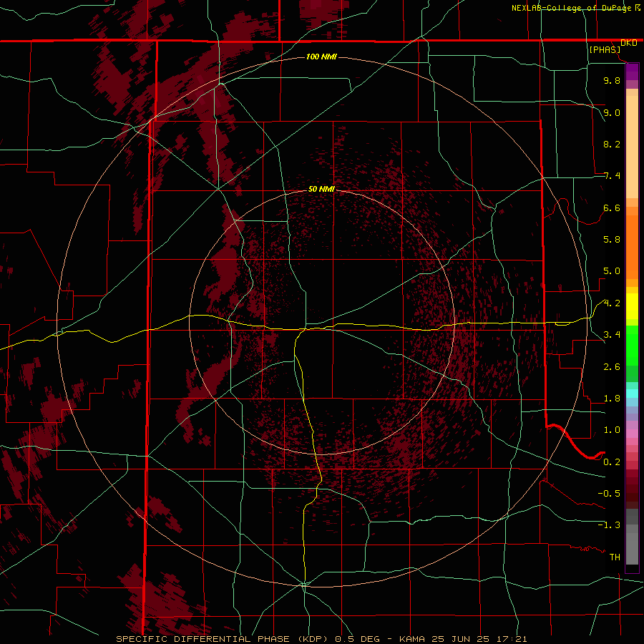Click the 6.6 scale value

point(612,208)
